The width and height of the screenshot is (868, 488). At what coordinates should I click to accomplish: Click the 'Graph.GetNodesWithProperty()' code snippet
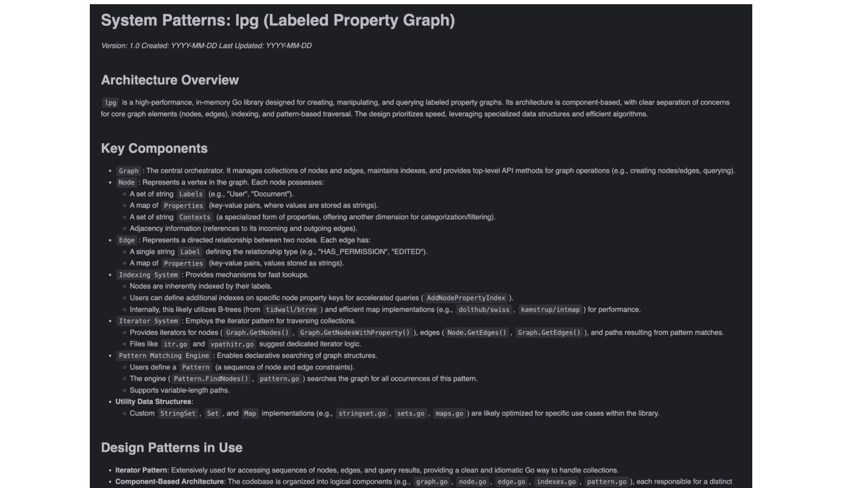click(354, 333)
